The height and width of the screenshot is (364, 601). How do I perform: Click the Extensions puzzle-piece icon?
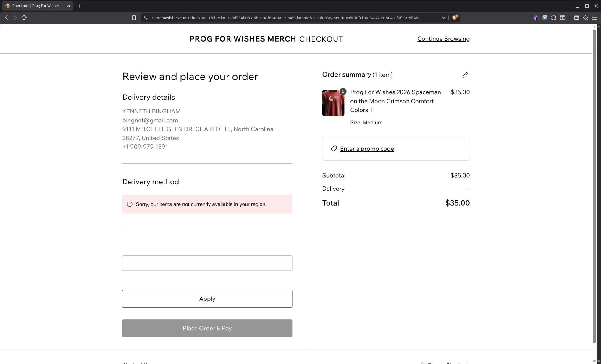[554, 18]
